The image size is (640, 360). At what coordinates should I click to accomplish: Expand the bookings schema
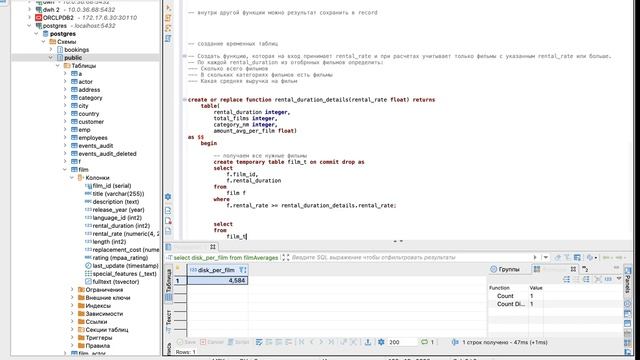tap(51, 49)
